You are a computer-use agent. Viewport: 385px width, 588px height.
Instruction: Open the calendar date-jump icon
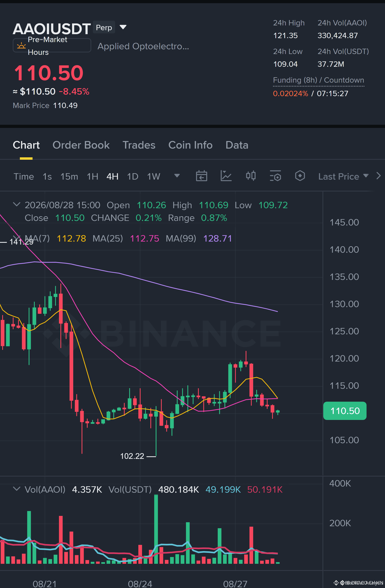(201, 176)
